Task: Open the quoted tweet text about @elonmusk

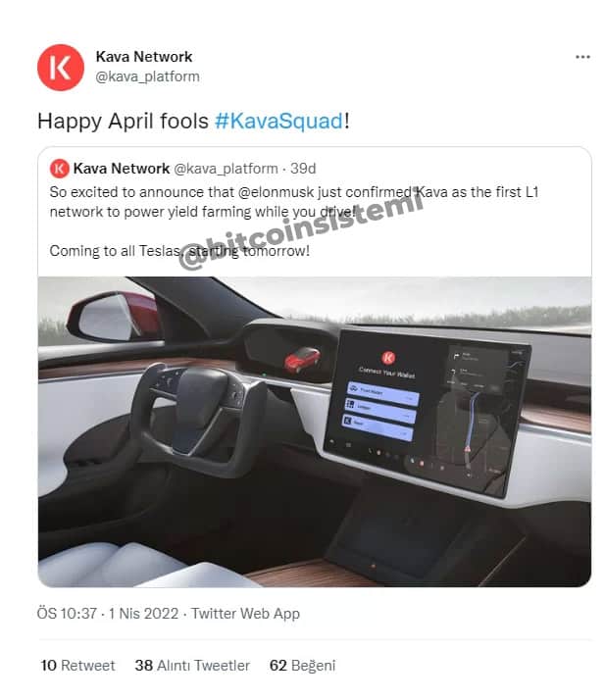Action: [x=294, y=222]
